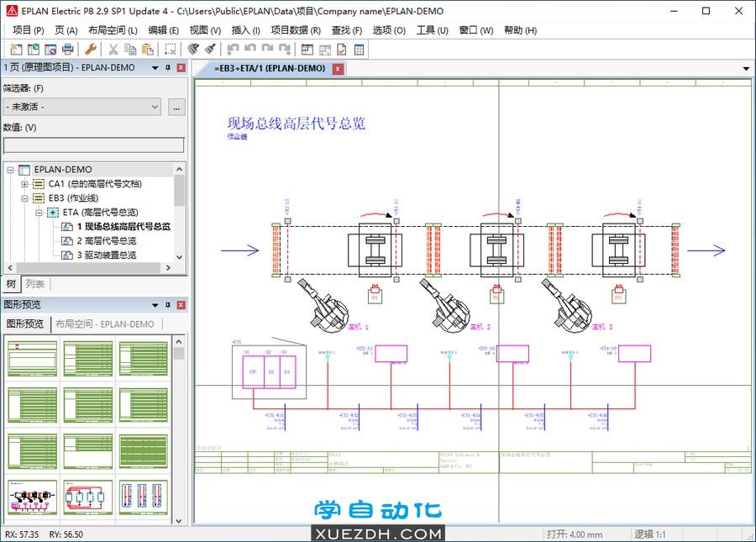Open the 筛选器 未激活 combo box

82,107
